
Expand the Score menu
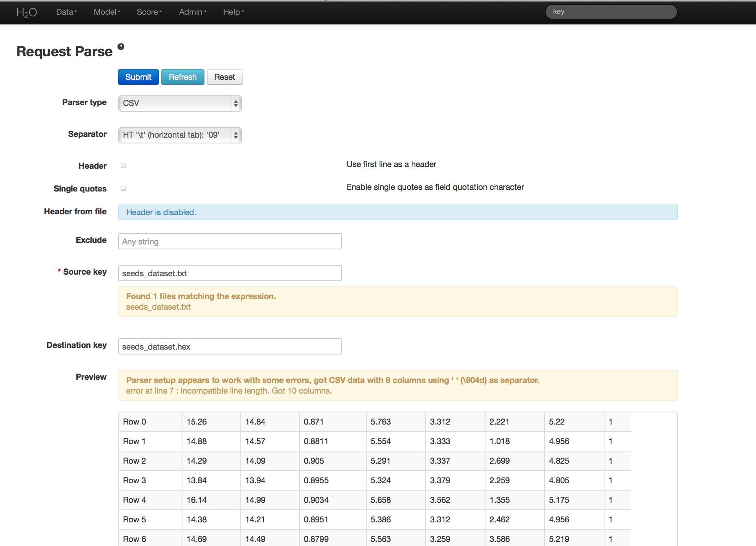[x=149, y=12]
